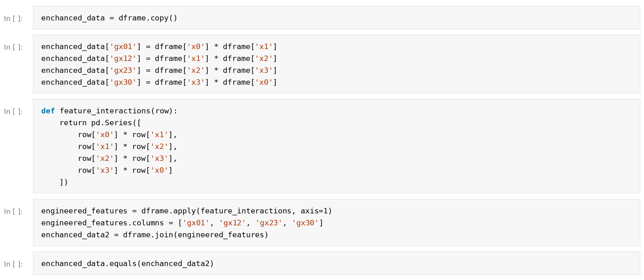The width and height of the screenshot is (644, 280).
Task: Click the line assigning 'gx23' column
Action: point(159,70)
